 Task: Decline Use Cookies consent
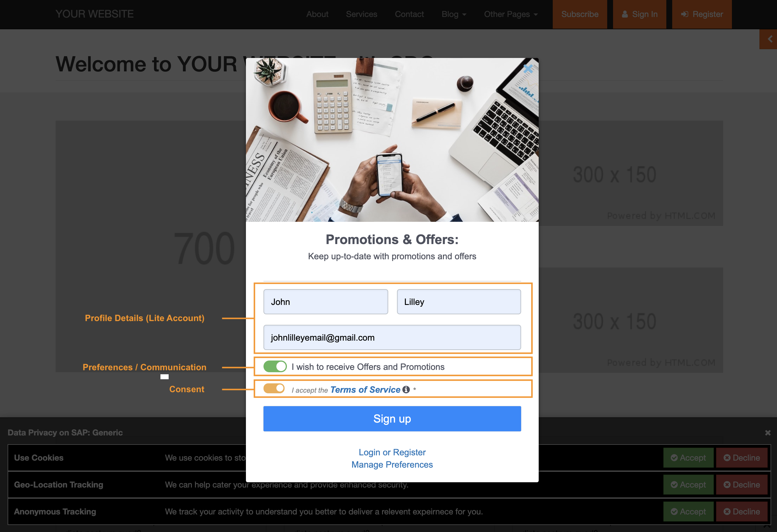pos(742,458)
